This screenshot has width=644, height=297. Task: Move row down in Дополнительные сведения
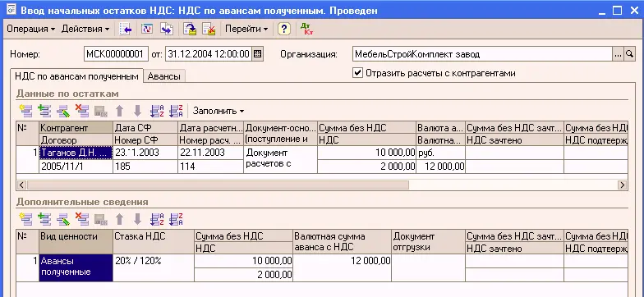(138, 219)
